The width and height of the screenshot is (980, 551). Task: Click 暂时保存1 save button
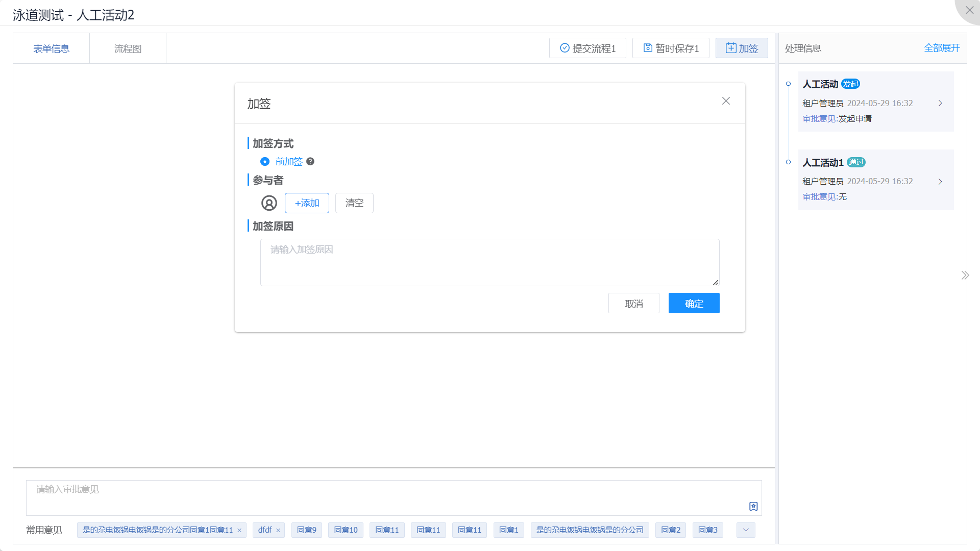coord(671,48)
